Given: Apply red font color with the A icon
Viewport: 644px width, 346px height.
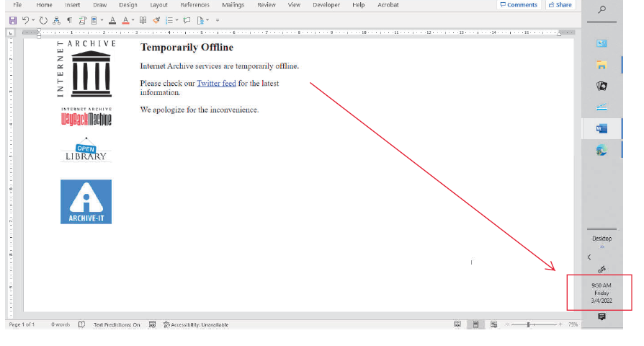Looking at the screenshot, I should (x=125, y=20).
